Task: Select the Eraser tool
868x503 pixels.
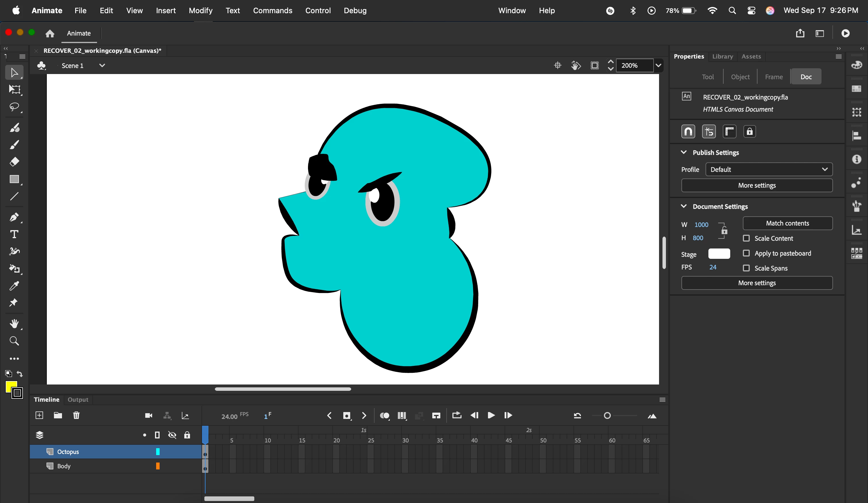Action: (14, 162)
